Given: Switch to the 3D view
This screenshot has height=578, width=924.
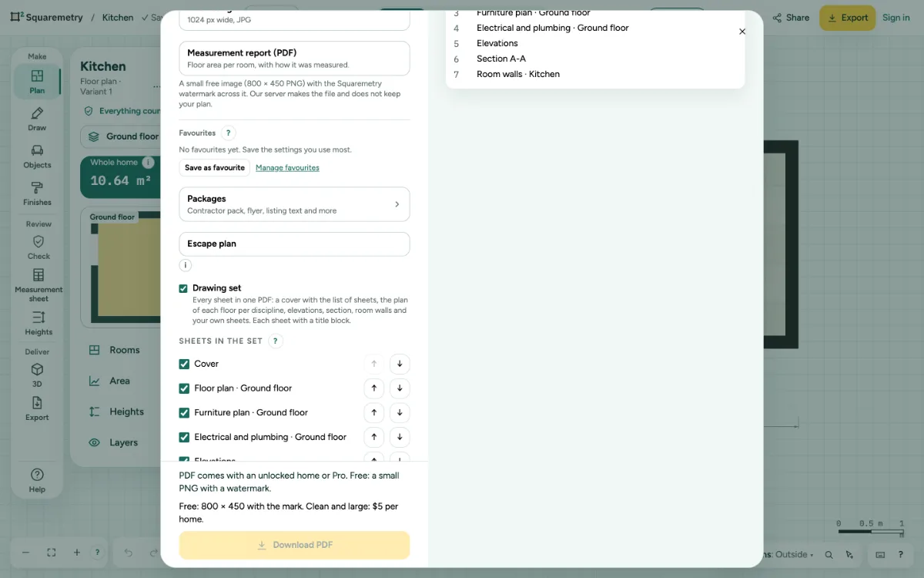Looking at the screenshot, I should click(37, 375).
